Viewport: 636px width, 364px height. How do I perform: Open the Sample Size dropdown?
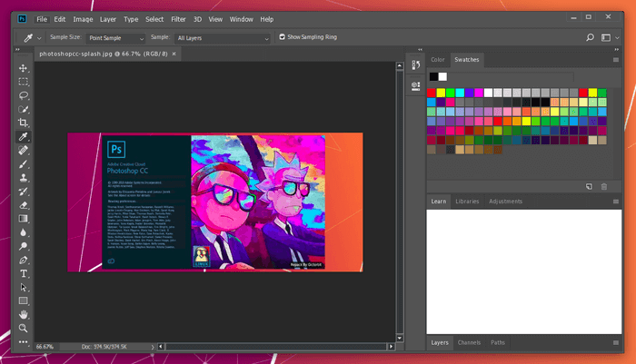(115, 38)
